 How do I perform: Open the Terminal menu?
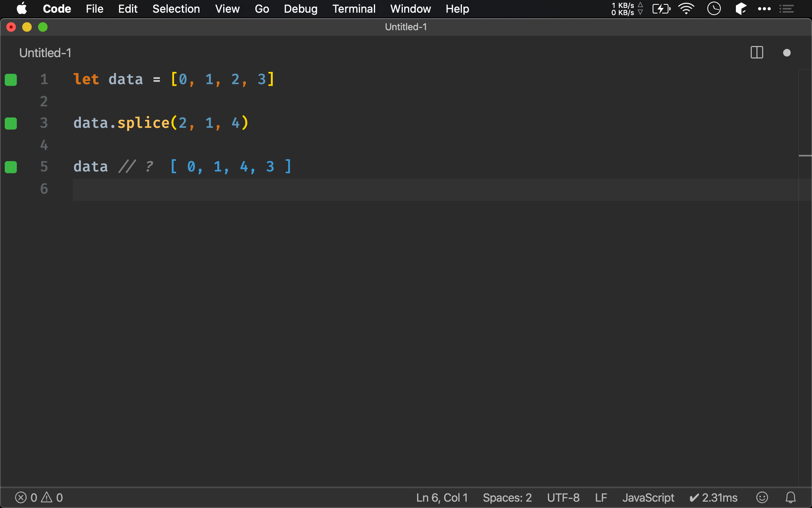pyautogui.click(x=353, y=8)
